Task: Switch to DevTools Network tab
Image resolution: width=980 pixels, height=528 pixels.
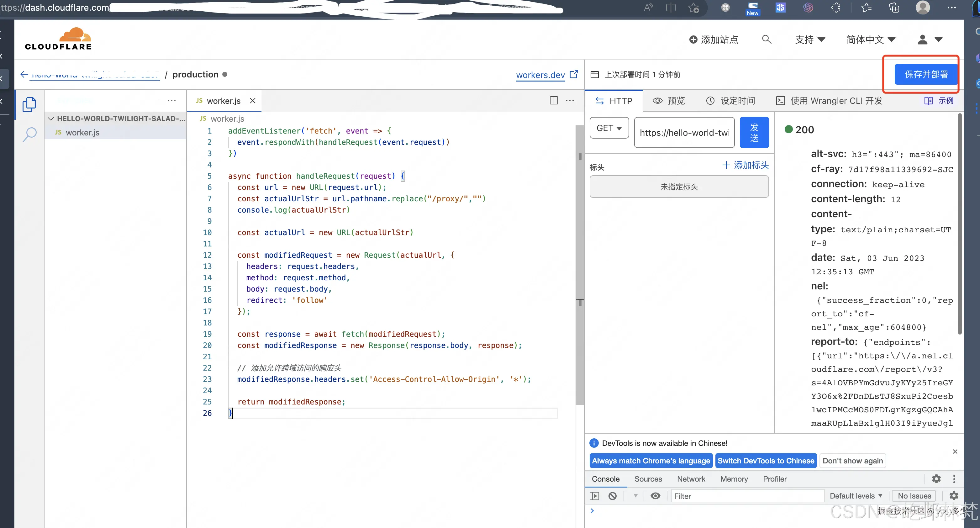Action: coord(691,479)
